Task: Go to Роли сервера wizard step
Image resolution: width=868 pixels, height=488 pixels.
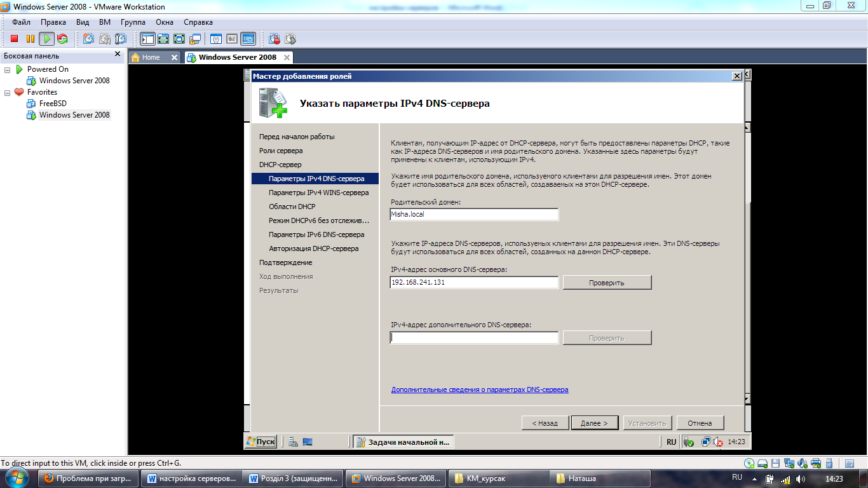Action: (281, 151)
